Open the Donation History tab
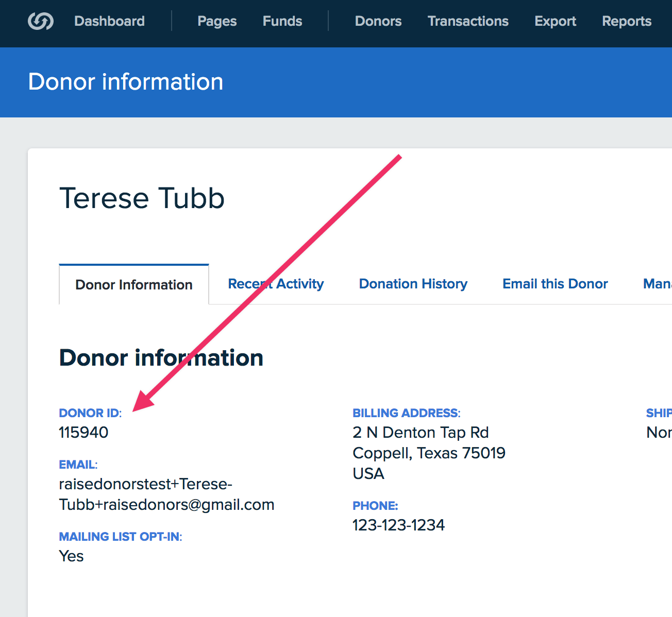The width and height of the screenshot is (672, 617). click(413, 284)
